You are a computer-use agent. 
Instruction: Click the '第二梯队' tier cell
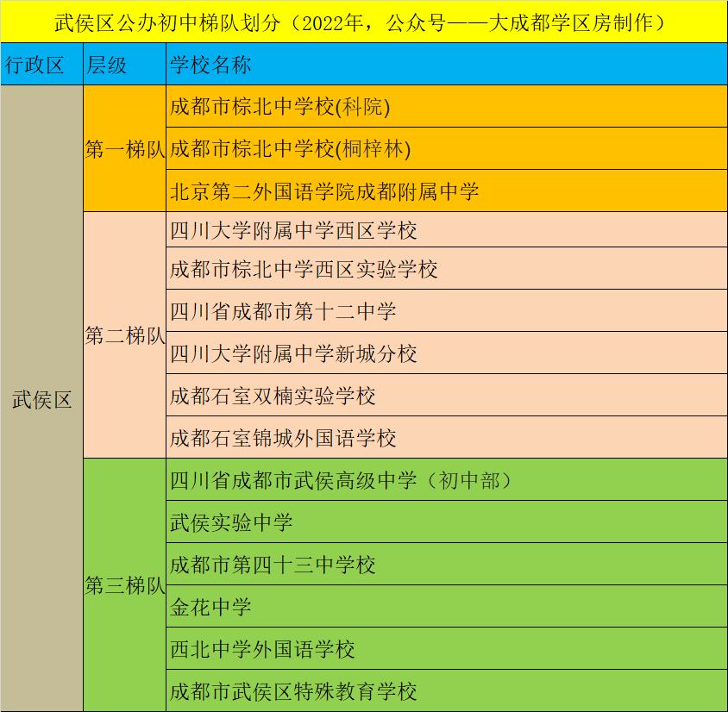coord(124,335)
